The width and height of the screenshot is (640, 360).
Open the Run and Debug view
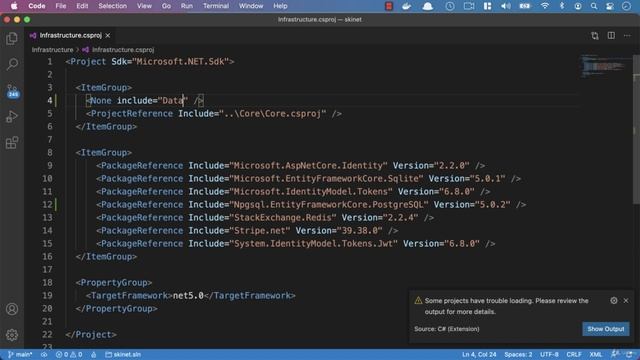(12, 117)
